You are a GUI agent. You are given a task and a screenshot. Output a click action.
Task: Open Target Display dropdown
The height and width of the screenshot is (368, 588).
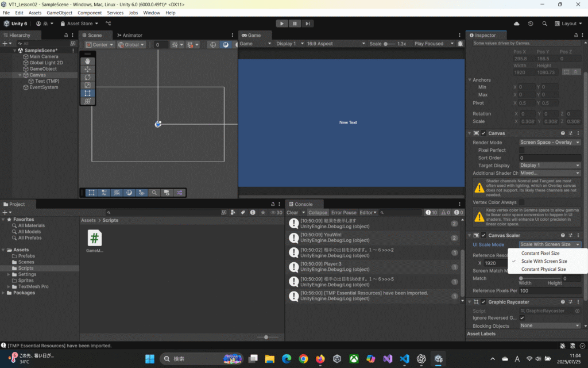pyautogui.click(x=550, y=165)
